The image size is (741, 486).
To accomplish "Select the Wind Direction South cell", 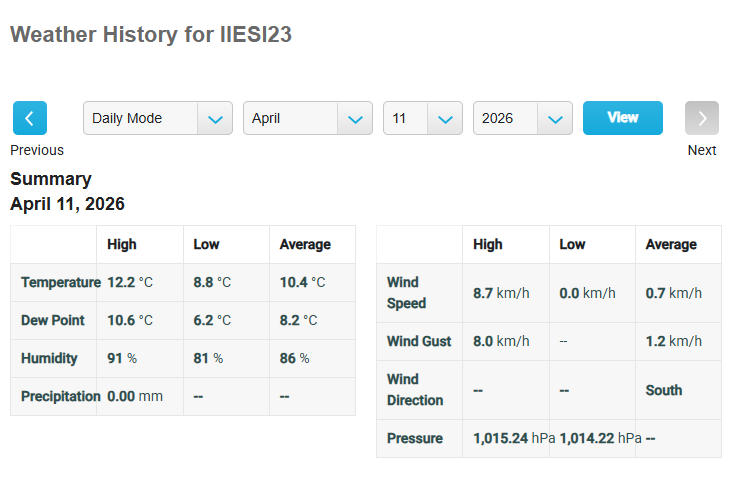I will pyautogui.click(x=663, y=390).
